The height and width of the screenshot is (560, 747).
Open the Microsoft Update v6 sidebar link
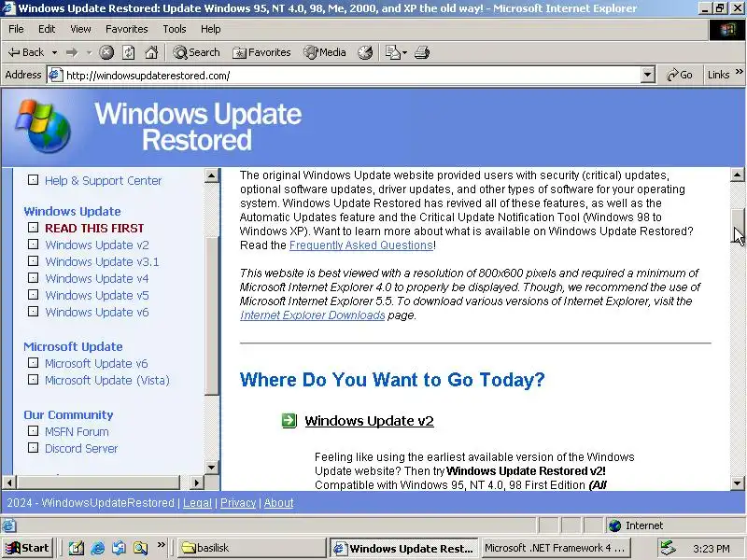[x=96, y=363]
